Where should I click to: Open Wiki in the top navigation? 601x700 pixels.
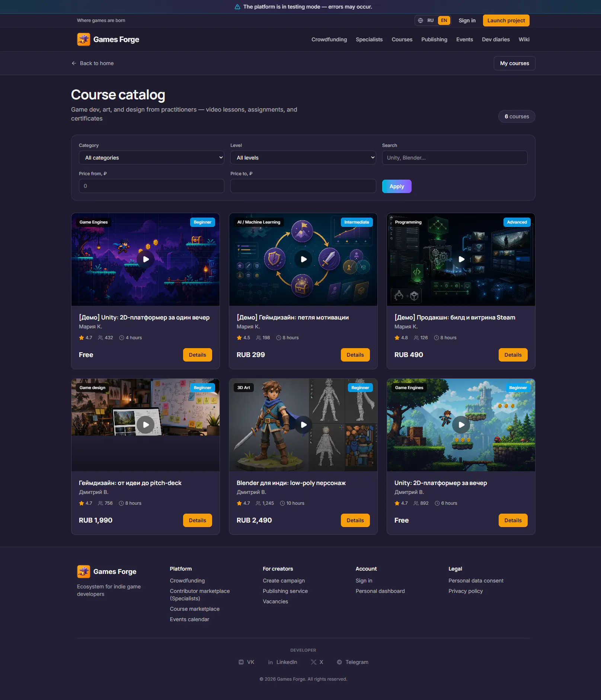[x=524, y=39]
